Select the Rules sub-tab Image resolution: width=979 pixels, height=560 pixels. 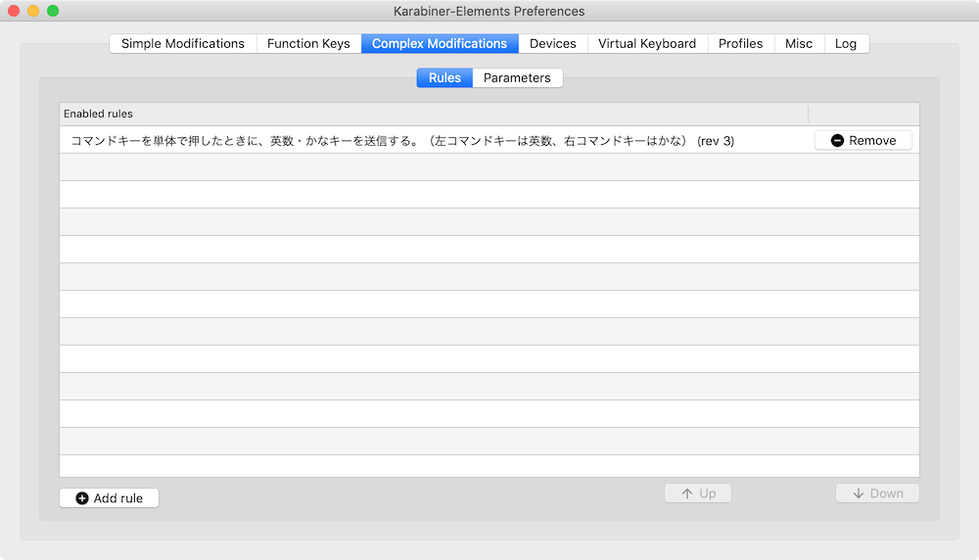coord(444,78)
